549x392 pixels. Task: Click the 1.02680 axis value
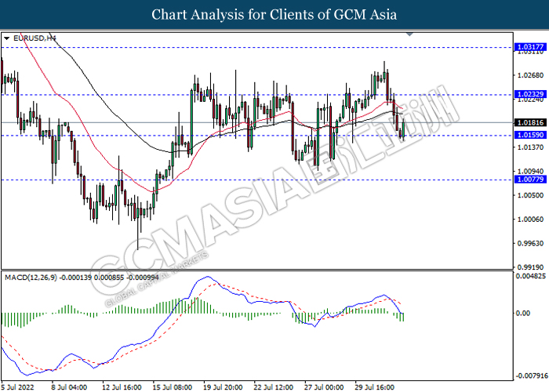tap(530, 75)
